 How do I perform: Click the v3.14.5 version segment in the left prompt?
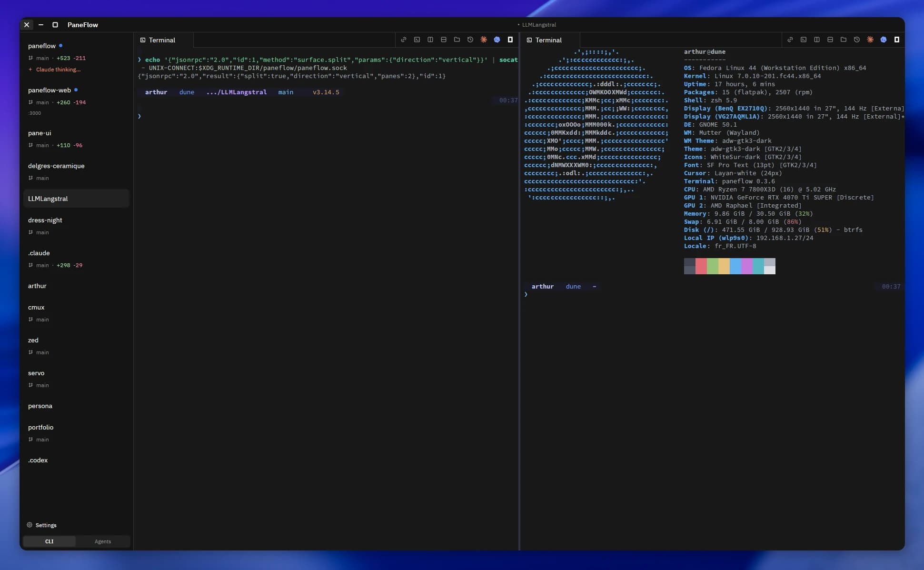click(326, 92)
